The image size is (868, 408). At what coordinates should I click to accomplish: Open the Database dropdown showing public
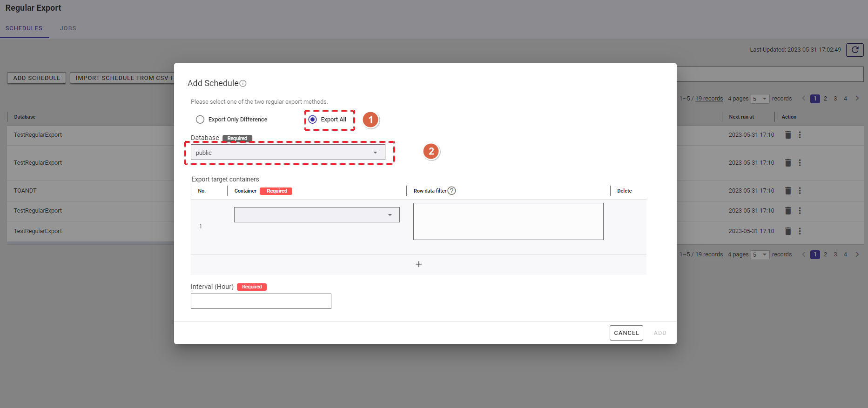point(288,153)
